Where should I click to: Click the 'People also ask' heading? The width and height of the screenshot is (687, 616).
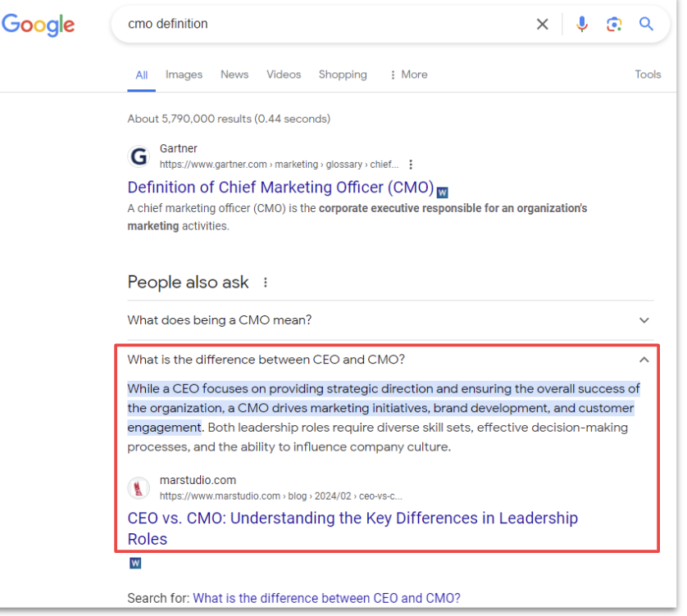pos(188,283)
